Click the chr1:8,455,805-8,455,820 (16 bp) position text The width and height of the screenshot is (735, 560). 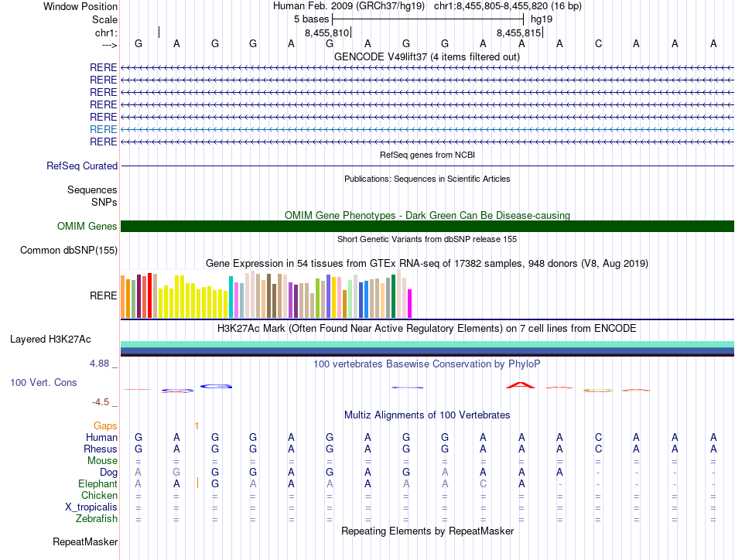(508, 6)
